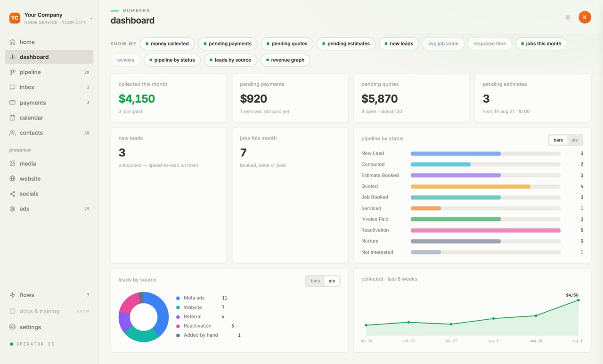
Task: Toggle the pending quotes chip
Action: (287, 44)
